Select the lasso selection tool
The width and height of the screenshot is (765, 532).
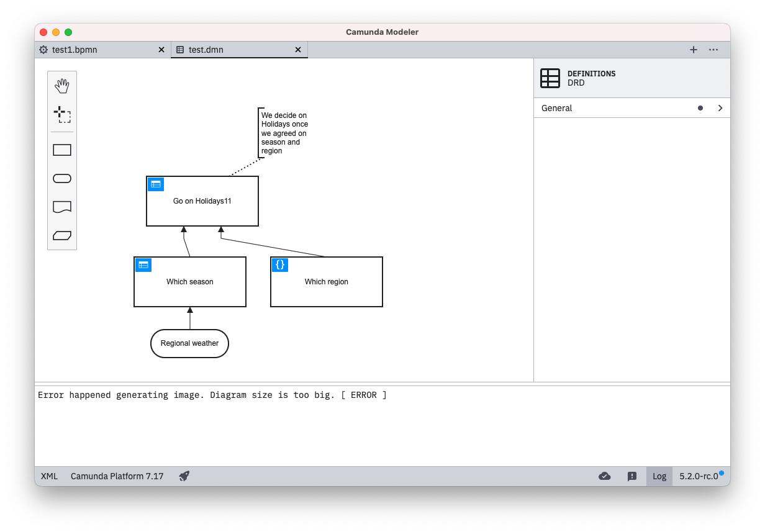click(62, 114)
